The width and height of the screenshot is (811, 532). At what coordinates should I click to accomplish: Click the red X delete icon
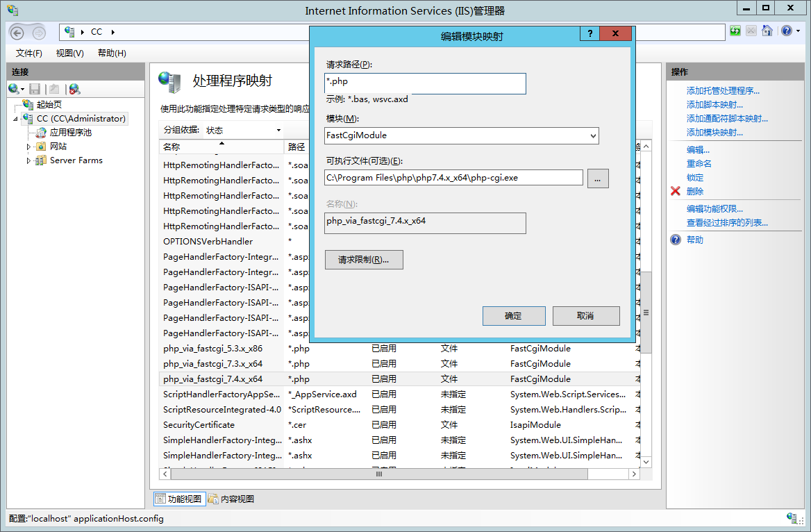[676, 191]
